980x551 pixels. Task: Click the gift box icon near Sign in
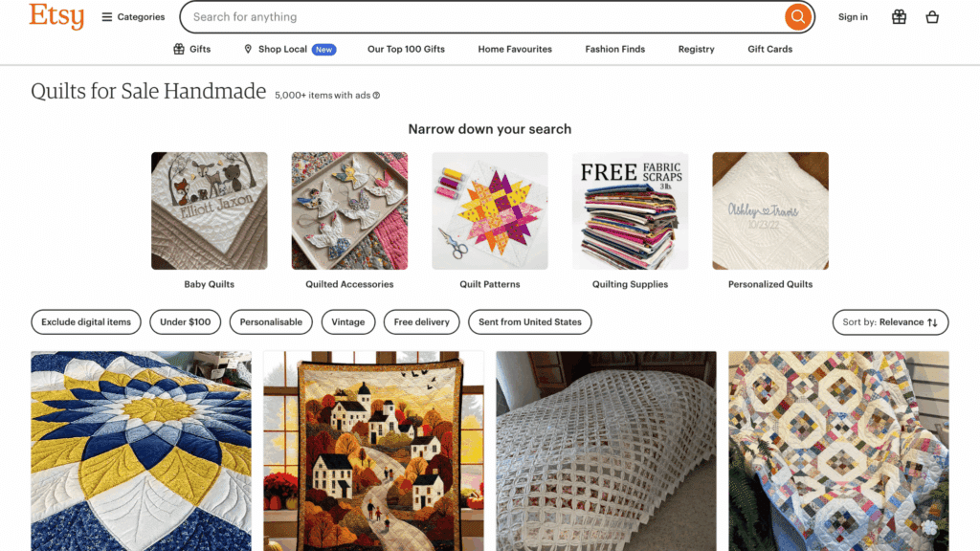898,16
